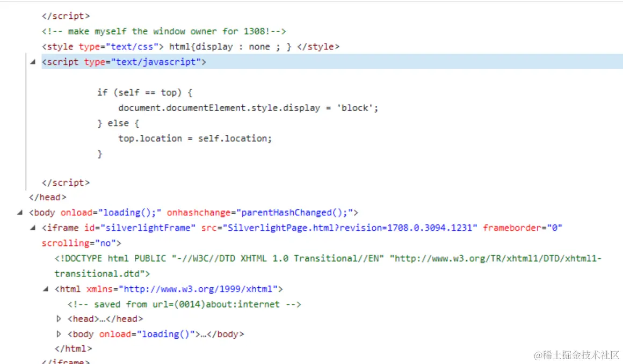Viewport: 623px width, 364px height.
Task: Collapse the script type="text/javascript" node
Action: click(x=33, y=62)
